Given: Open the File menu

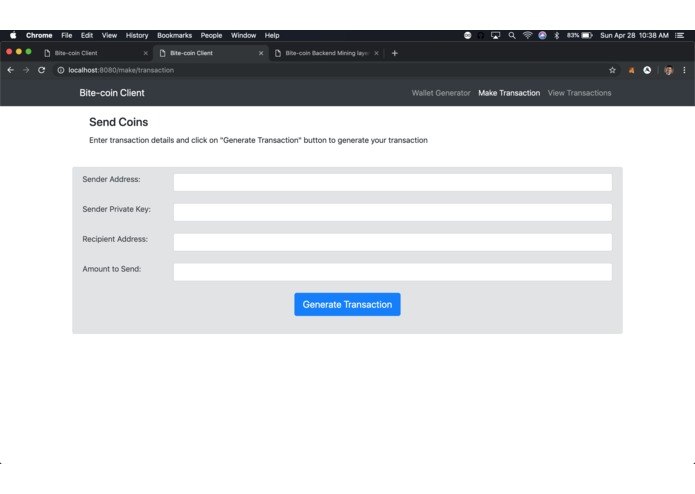Looking at the screenshot, I should tap(66, 35).
